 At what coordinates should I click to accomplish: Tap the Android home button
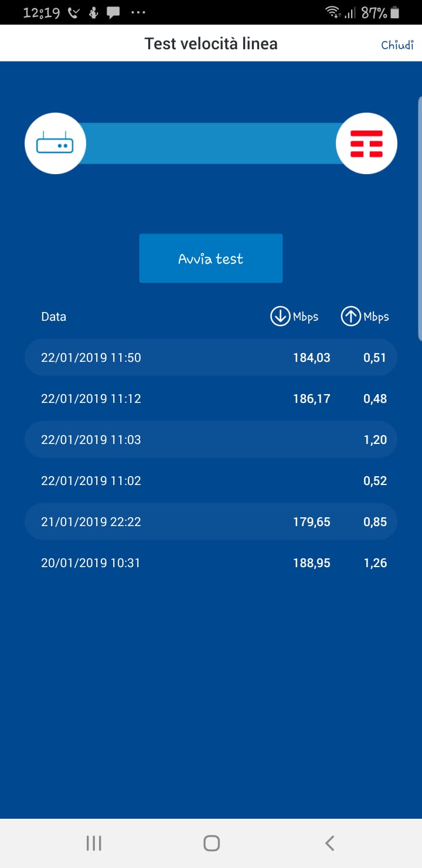click(x=212, y=843)
